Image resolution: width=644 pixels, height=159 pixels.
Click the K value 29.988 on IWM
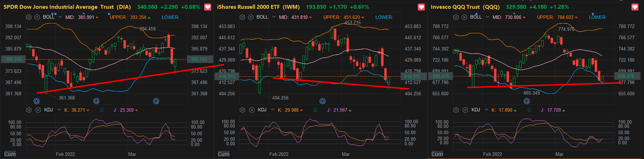click(x=292, y=110)
